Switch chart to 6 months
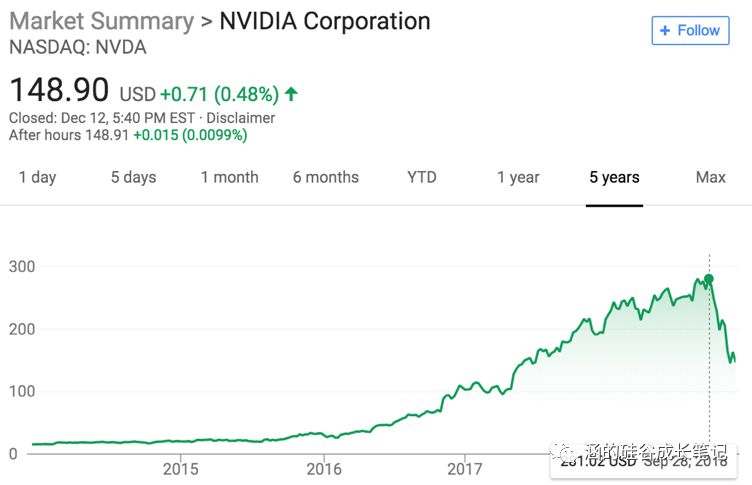Image resolution: width=752 pixels, height=485 pixels. point(325,177)
